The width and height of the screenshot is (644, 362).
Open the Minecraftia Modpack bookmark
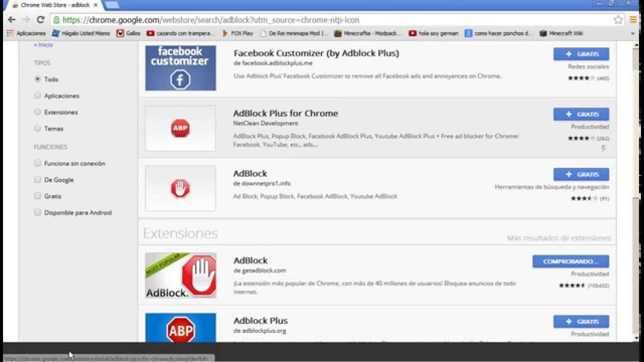coord(368,33)
